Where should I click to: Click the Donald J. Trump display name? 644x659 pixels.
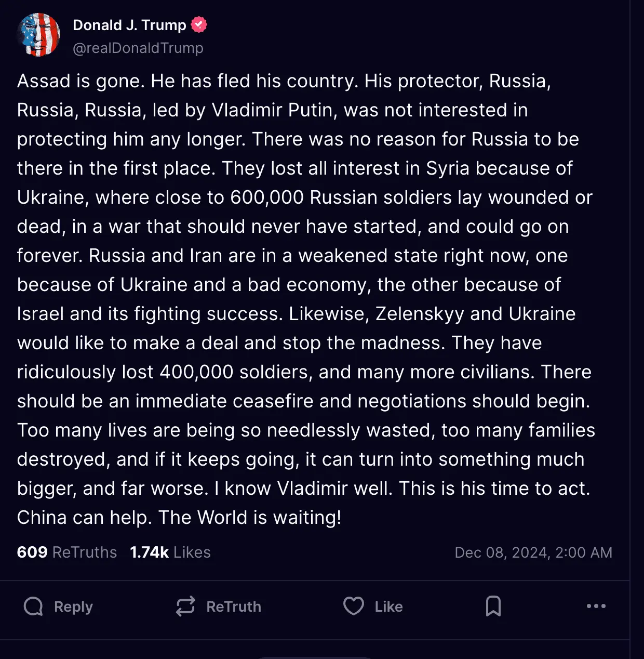pyautogui.click(x=129, y=25)
